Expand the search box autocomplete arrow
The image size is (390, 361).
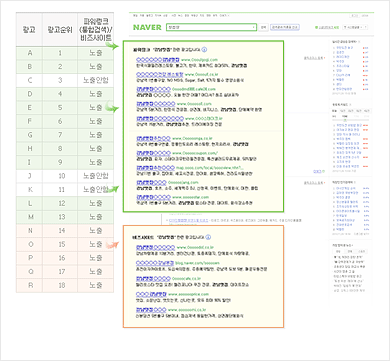pyautogui.click(x=254, y=27)
